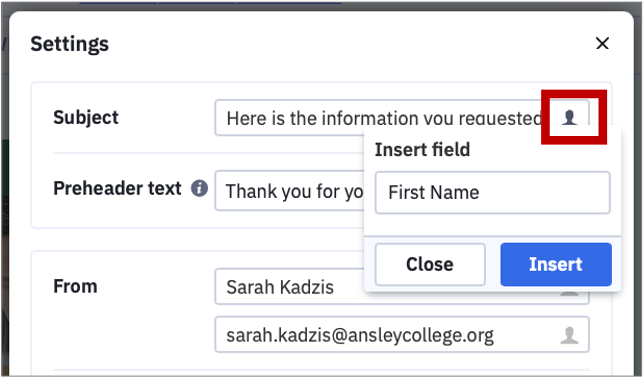
Task: Click the partly hidden person icon in the Sarah Kadzis field
Action: click(x=569, y=294)
